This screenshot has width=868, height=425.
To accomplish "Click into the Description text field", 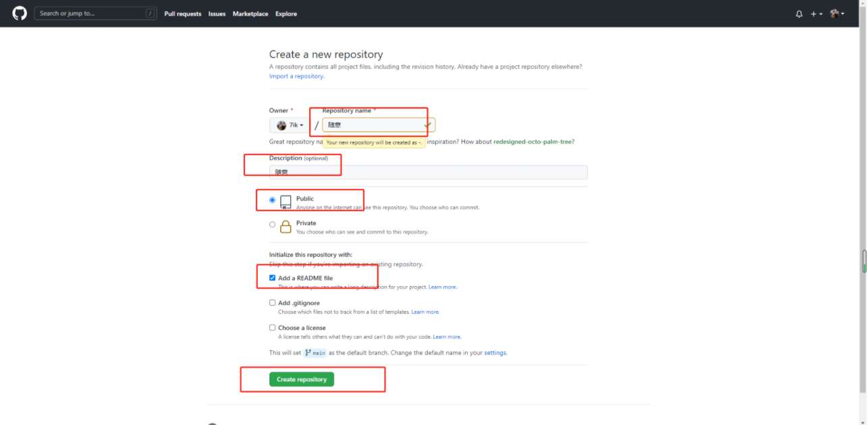I will pos(428,172).
